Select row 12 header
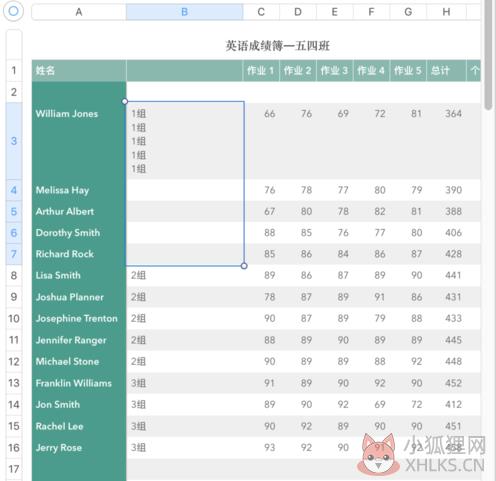496x481 pixels. tap(14, 361)
